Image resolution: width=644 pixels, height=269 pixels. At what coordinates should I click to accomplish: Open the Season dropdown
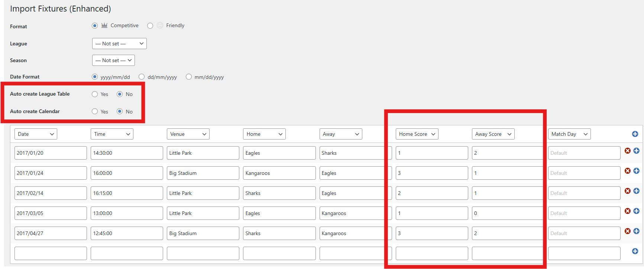113,60
